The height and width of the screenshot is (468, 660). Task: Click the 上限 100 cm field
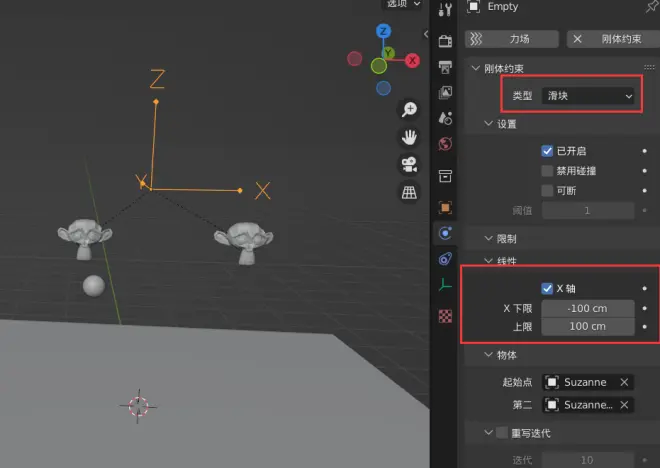click(588, 327)
